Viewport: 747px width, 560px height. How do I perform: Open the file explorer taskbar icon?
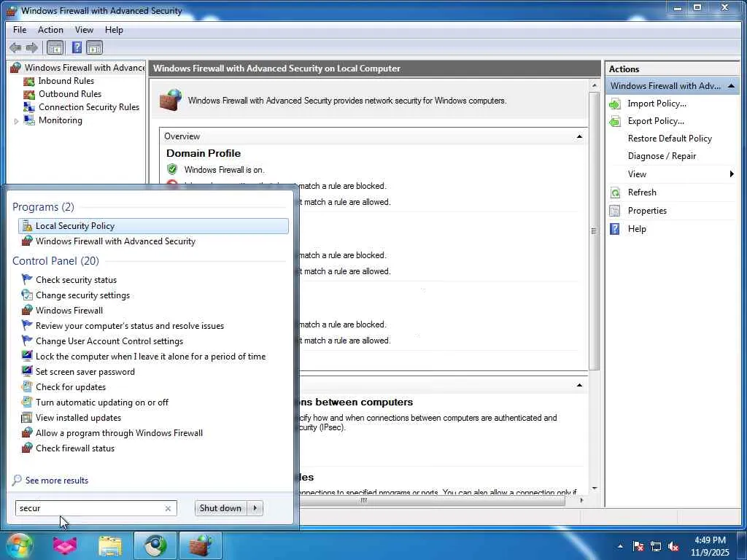pos(110,545)
